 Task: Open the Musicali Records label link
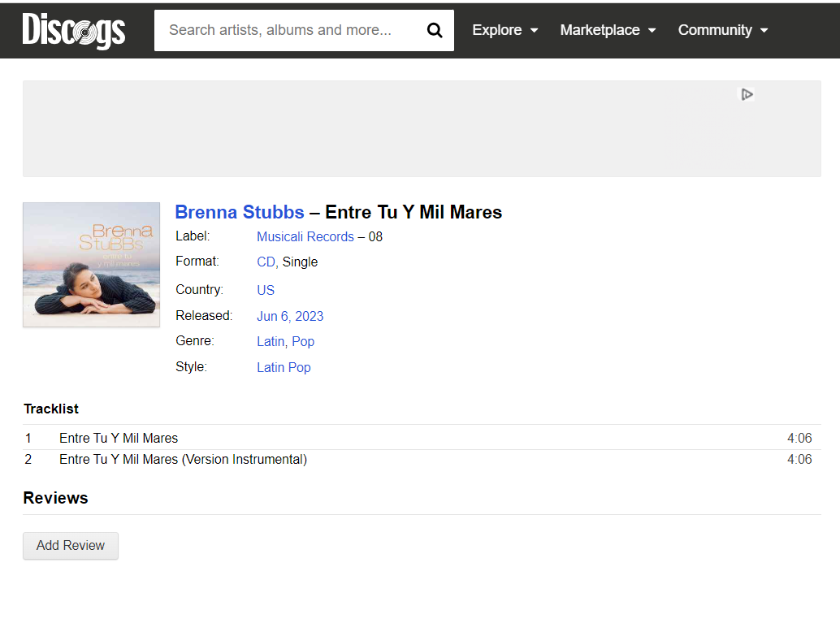coord(305,237)
